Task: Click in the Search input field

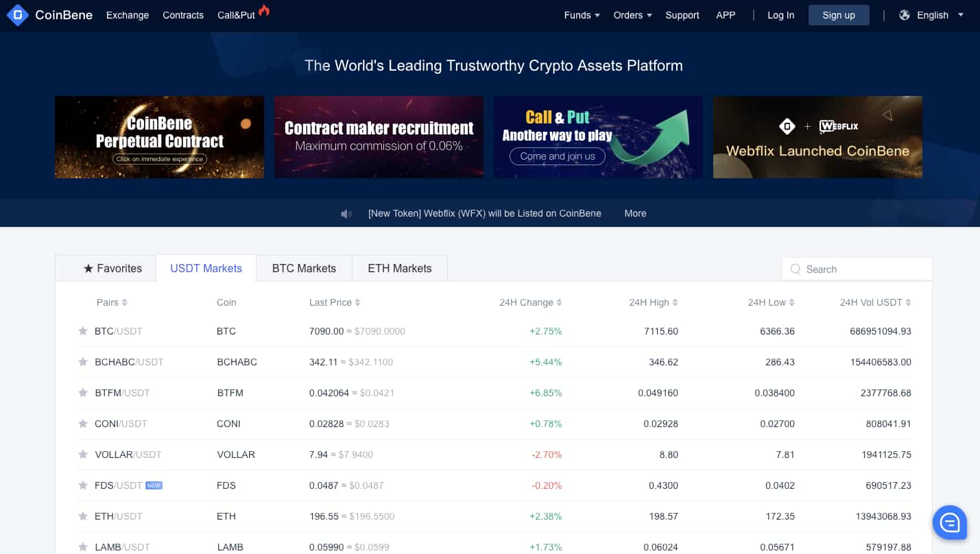Action: (x=857, y=269)
